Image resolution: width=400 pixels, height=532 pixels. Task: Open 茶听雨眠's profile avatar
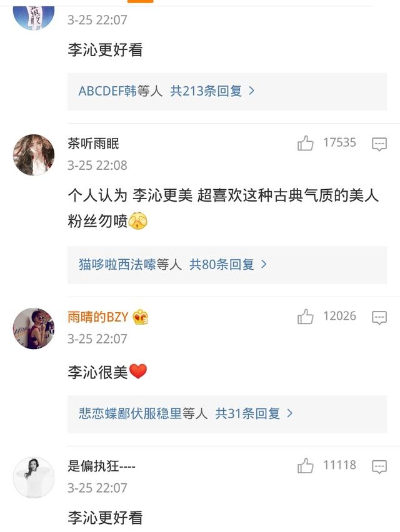click(x=34, y=155)
